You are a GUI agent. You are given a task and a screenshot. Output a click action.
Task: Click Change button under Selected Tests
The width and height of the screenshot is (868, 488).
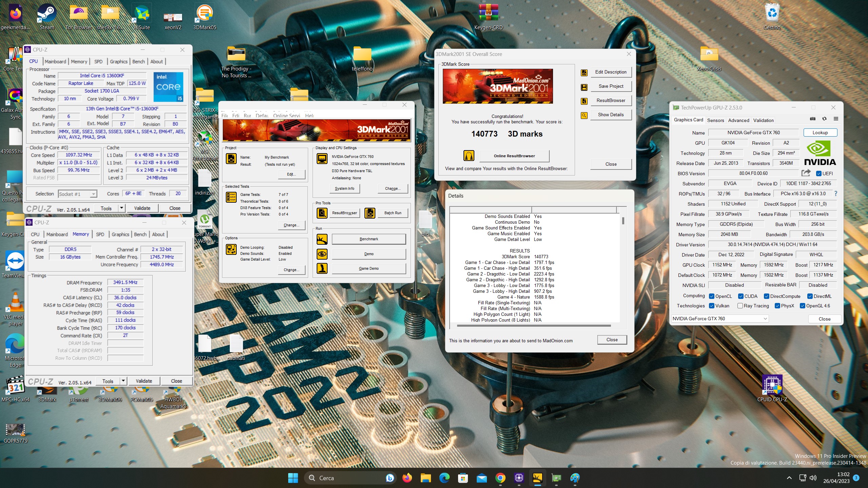pyautogui.click(x=291, y=225)
